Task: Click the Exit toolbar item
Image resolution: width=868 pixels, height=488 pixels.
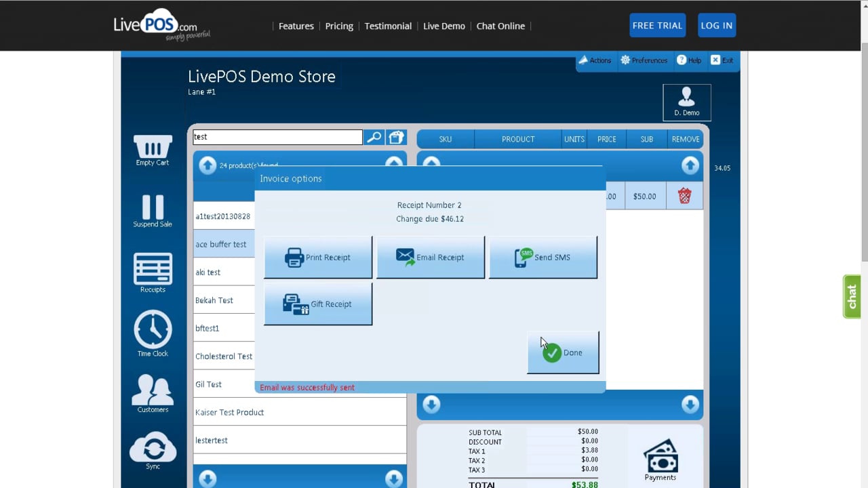Action: coord(722,60)
